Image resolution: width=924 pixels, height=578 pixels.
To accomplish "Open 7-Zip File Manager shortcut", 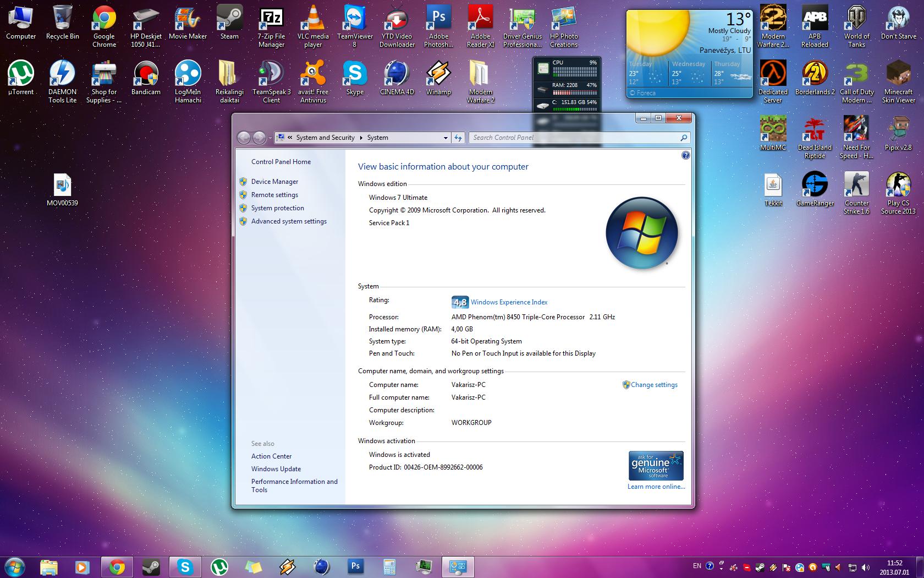I will (x=271, y=26).
